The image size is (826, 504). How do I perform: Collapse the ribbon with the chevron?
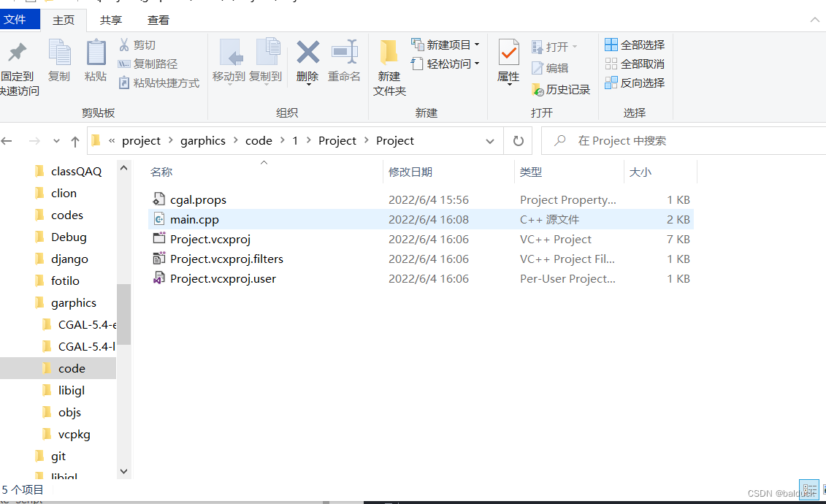[x=817, y=20]
